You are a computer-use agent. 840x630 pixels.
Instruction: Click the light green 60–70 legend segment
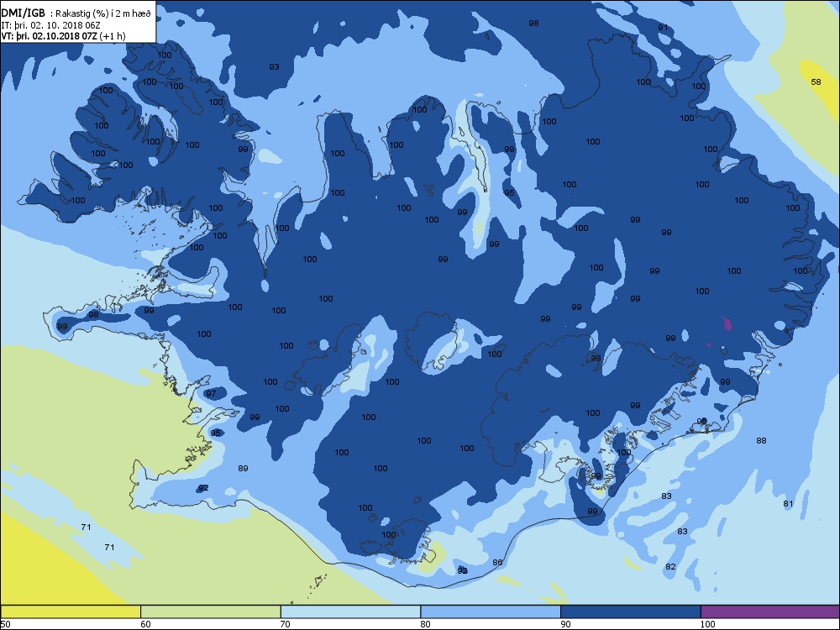pos(211,612)
